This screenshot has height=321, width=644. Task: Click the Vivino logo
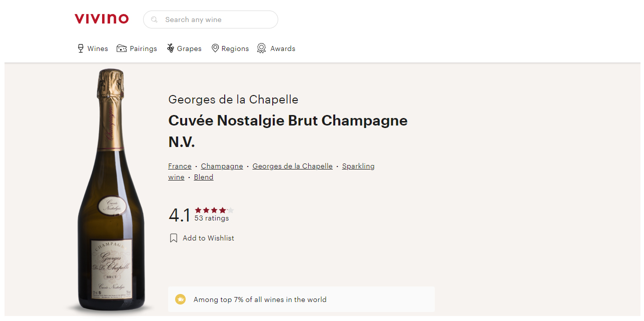click(x=102, y=19)
